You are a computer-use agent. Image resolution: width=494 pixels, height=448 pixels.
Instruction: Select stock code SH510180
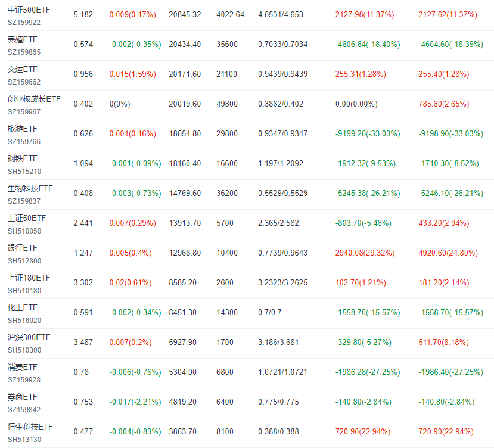(x=24, y=291)
